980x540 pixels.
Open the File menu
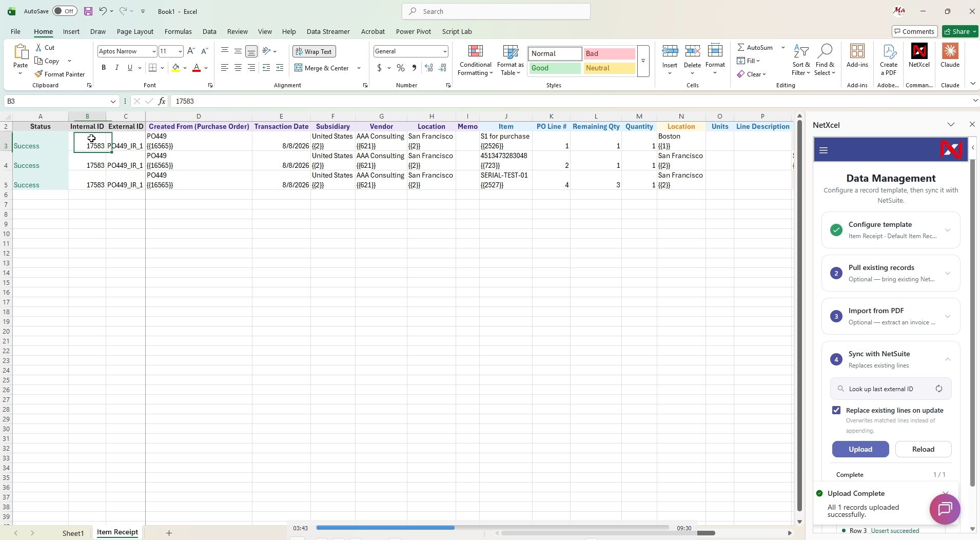point(15,31)
